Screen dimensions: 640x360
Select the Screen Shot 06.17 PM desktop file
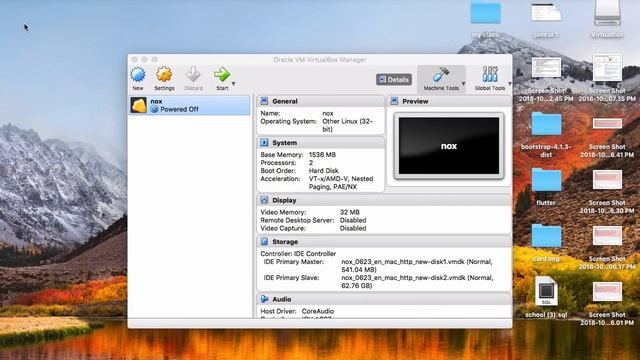click(607, 236)
